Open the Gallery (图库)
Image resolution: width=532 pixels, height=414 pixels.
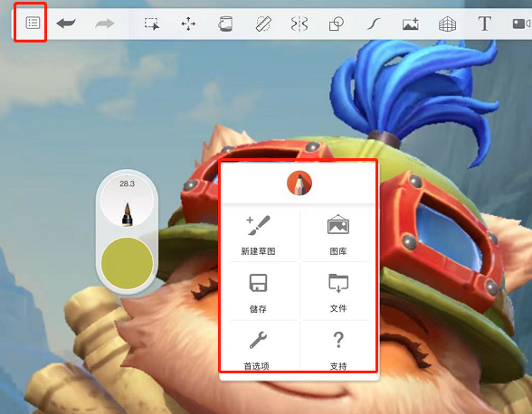[x=338, y=235]
